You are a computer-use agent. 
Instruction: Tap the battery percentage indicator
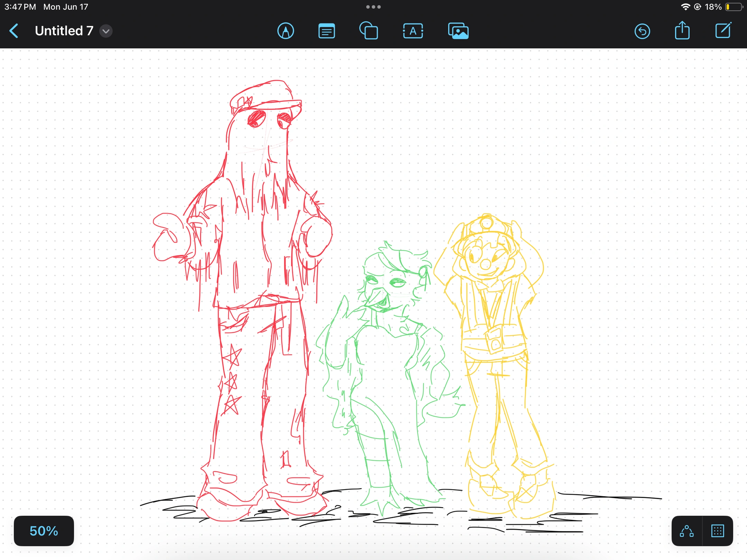pyautogui.click(x=713, y=7)
